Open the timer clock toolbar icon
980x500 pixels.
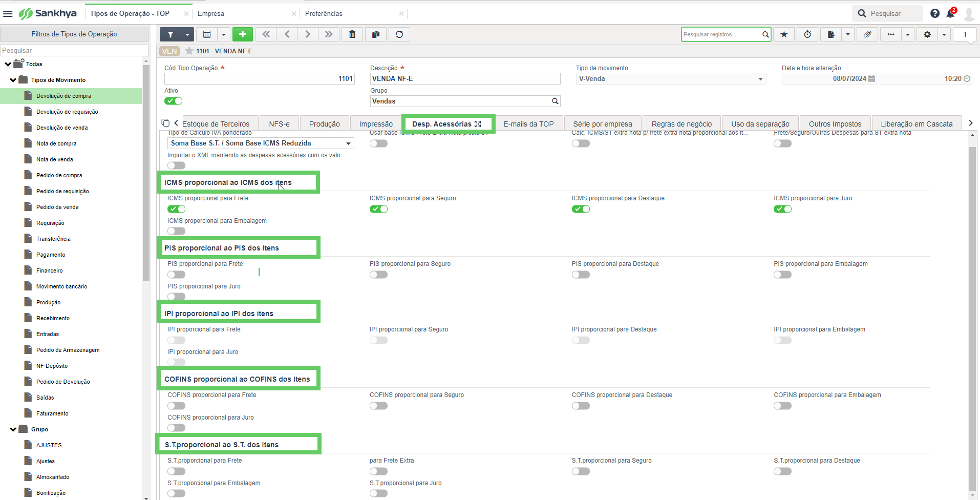[807, 34]
